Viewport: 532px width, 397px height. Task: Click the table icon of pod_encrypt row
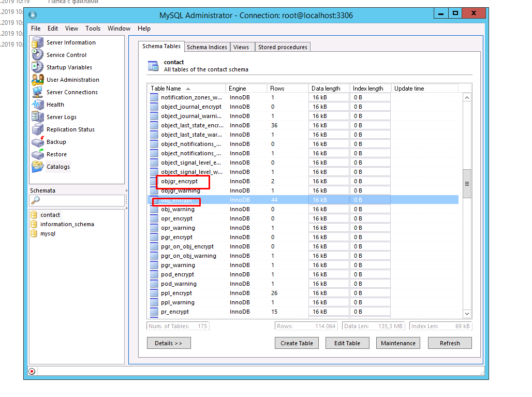pos(154,274)
